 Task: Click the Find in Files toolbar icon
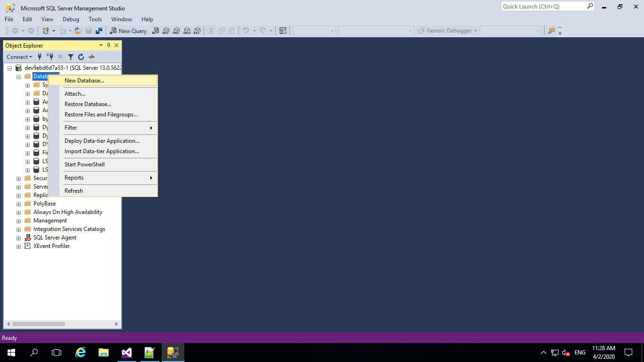pos(552,31)
